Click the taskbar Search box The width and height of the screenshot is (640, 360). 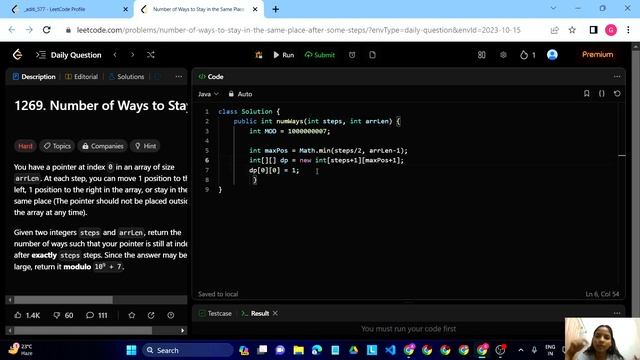[188, 350]
